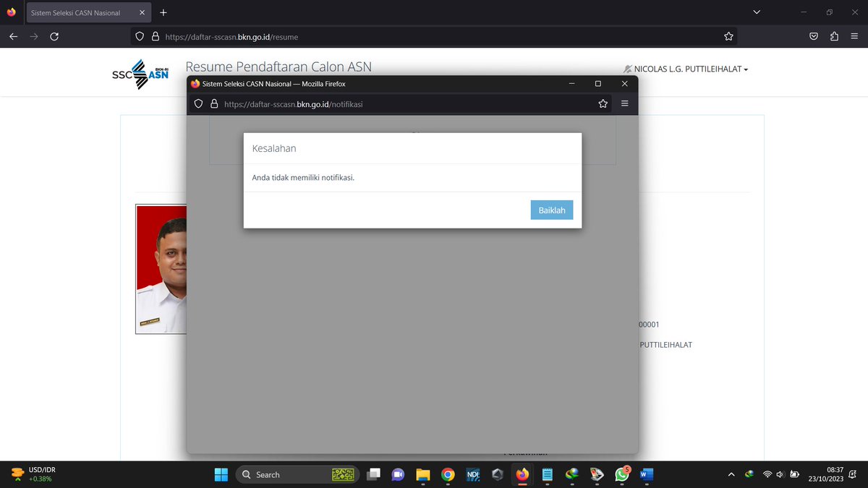Click the padlock icon in the main address bar

154,36
